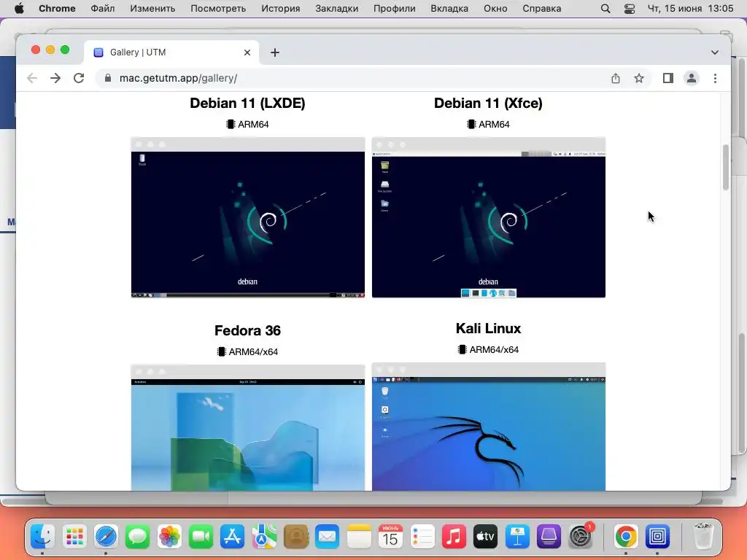Open Spotlight search in menu bar
The height and width of the screenshot is (560, 747).
pos(605,9)
